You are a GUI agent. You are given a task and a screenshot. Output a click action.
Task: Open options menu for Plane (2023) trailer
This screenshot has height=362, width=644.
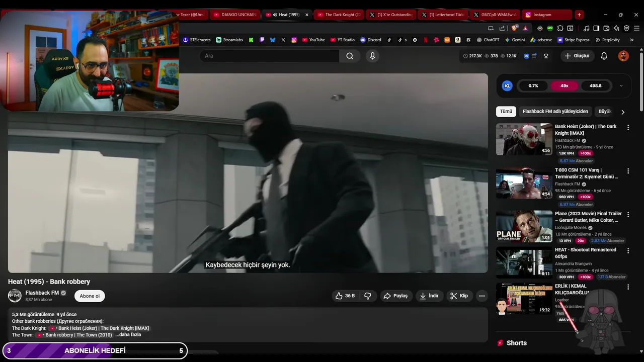[628, 214]
